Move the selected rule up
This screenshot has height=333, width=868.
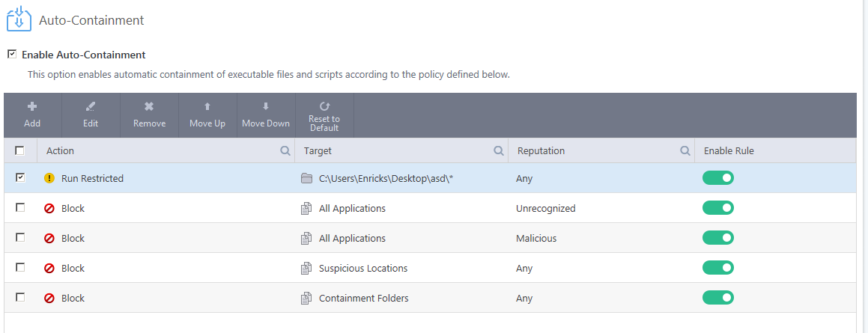(207, 115)
